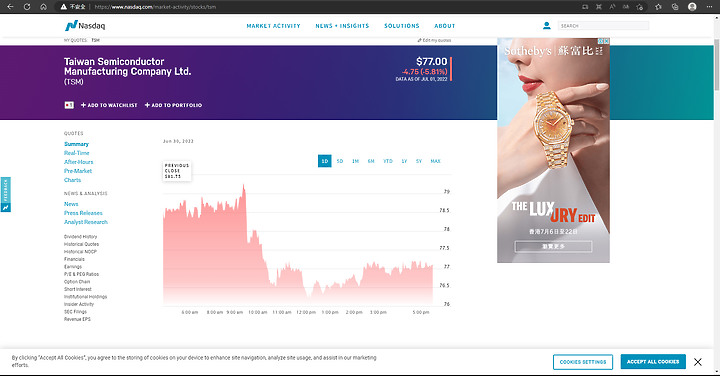Open the Insider Activity link
720x376 pixels.
coord(79,304)
